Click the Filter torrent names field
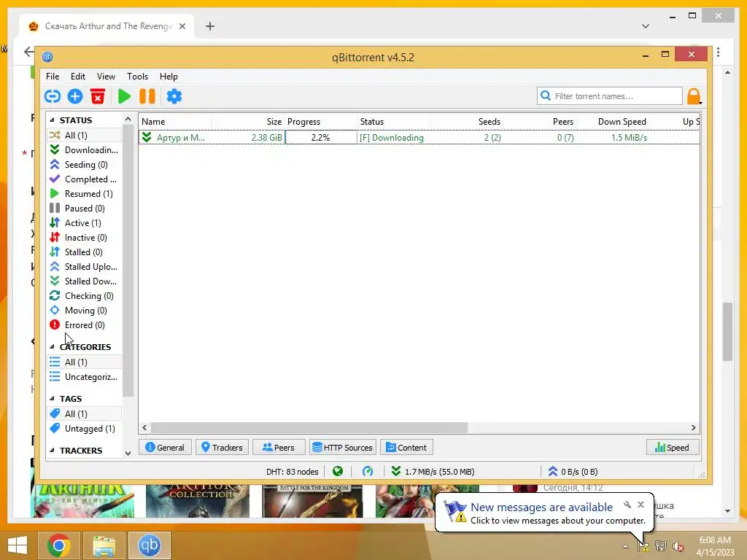Image resolution: width=747 pixels, height=560 pixels. pyautogui.click(x=610, y=96)
